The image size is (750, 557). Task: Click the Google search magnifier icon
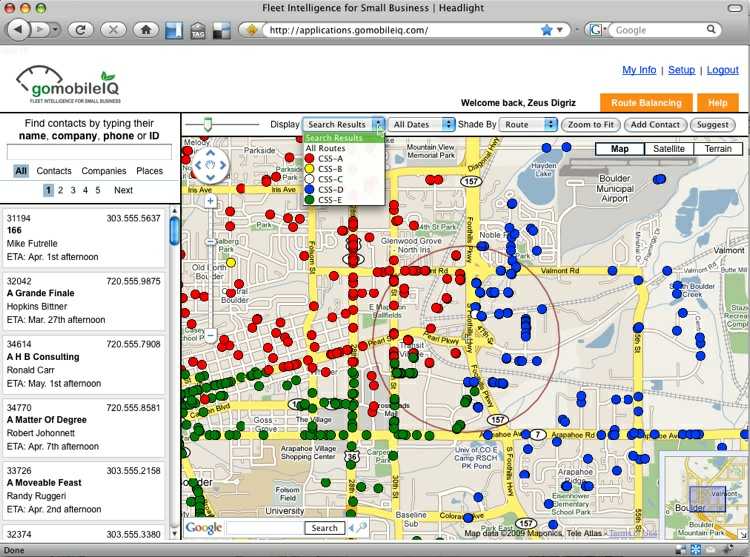711,30
